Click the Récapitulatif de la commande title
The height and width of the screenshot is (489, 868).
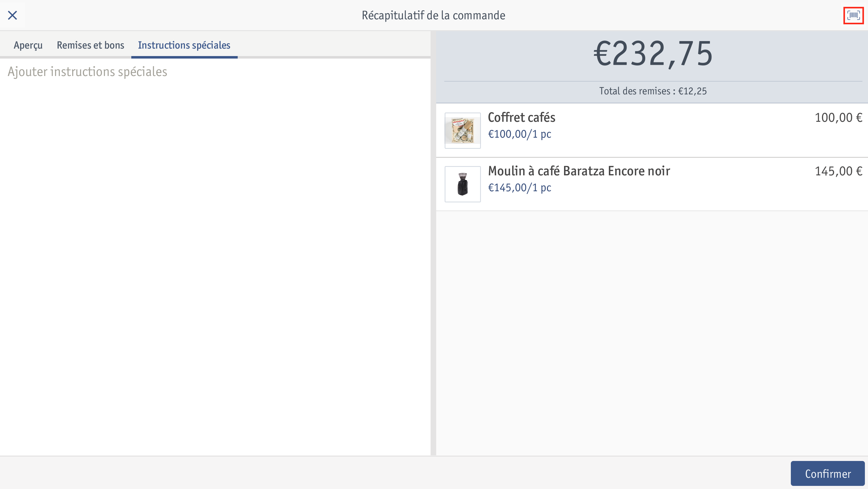[433, 16]
